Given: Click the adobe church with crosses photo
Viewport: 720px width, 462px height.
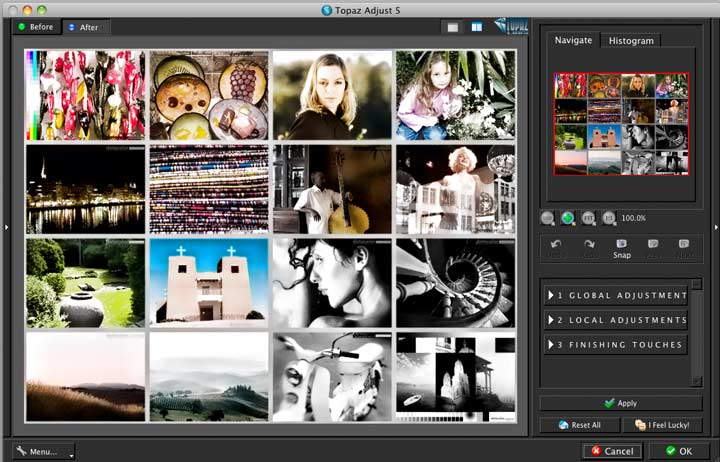Looking at the screenshot, I should point(209,282).
